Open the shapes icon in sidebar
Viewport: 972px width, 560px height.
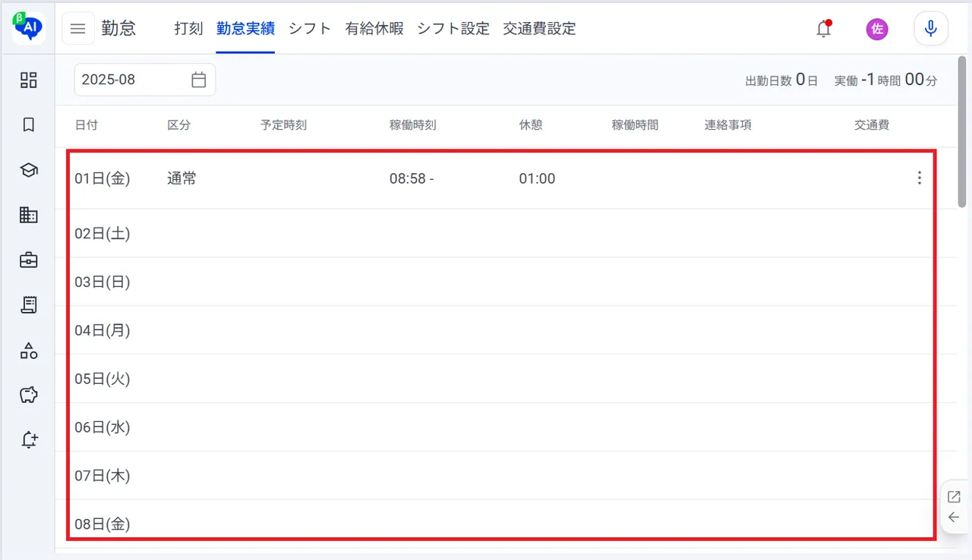(x=29, y=350)
